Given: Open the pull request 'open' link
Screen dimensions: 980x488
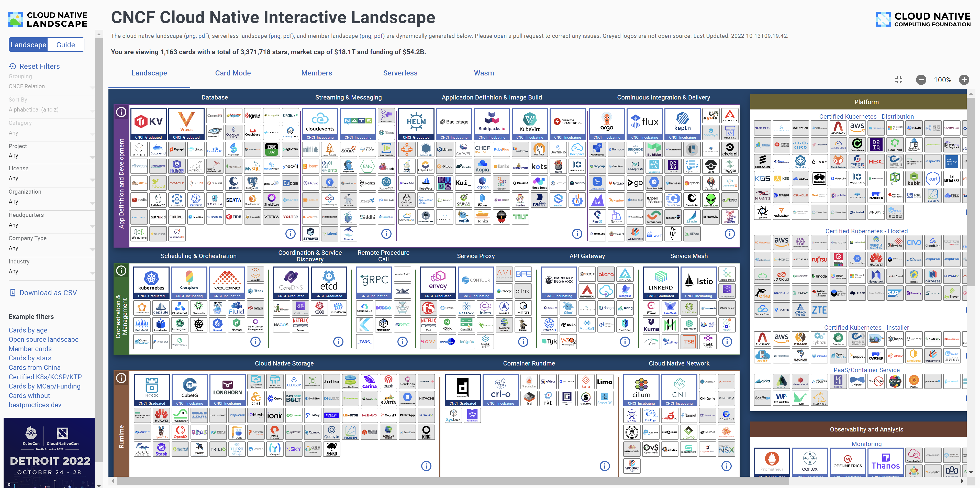Looking at the screenshot, I should pos(500,36).
